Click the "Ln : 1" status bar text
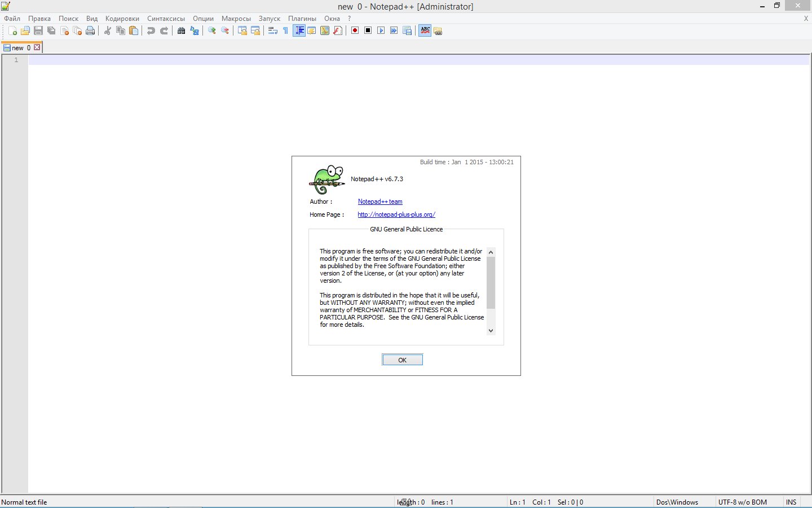The image size is (812, 508). click(x=518, y=502)
